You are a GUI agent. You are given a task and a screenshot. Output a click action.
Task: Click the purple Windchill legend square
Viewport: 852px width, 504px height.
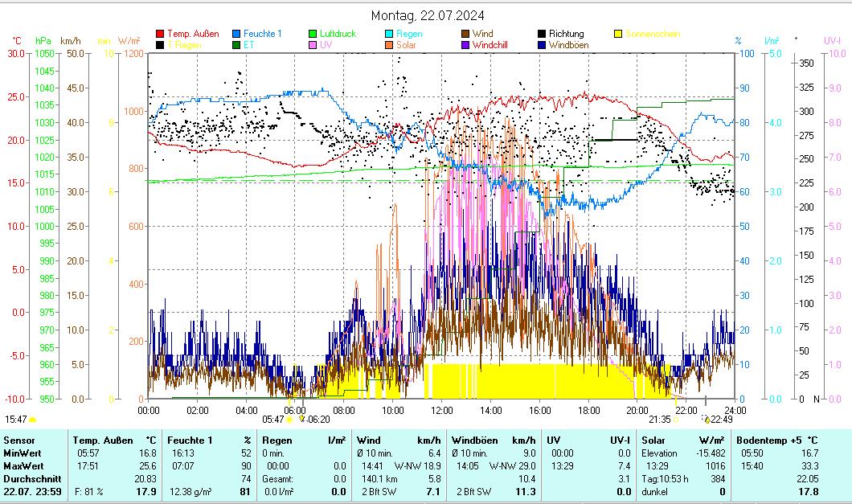465,46
